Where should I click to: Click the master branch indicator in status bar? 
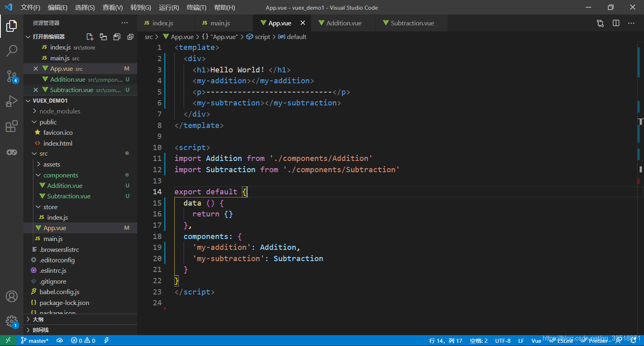coord(35,340)
